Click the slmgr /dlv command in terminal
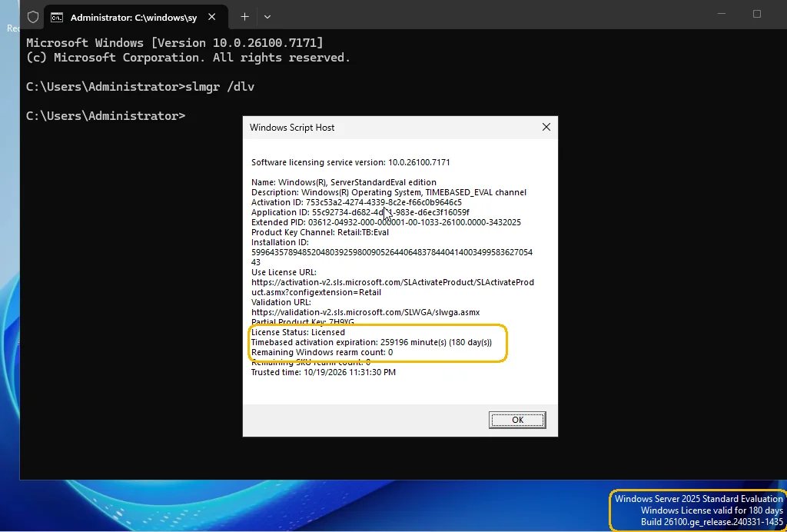The height and width of the screenshot is (532, 787). (x=220, y=87)
